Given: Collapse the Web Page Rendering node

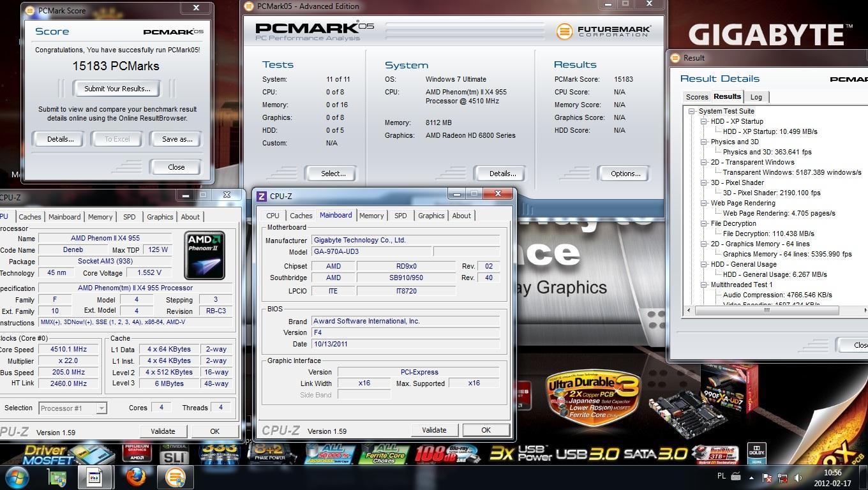Looking at the screenshot, I should tap(703, 203).
